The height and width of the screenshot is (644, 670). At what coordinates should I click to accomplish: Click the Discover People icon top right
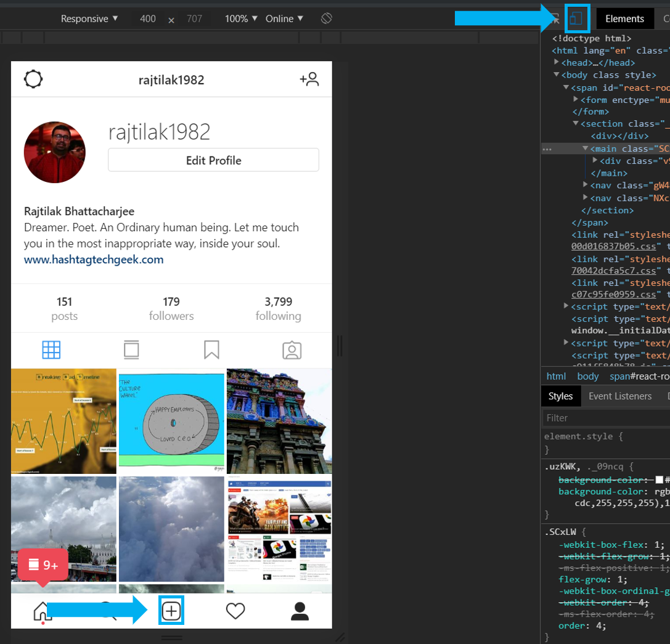tap(309, 79)
